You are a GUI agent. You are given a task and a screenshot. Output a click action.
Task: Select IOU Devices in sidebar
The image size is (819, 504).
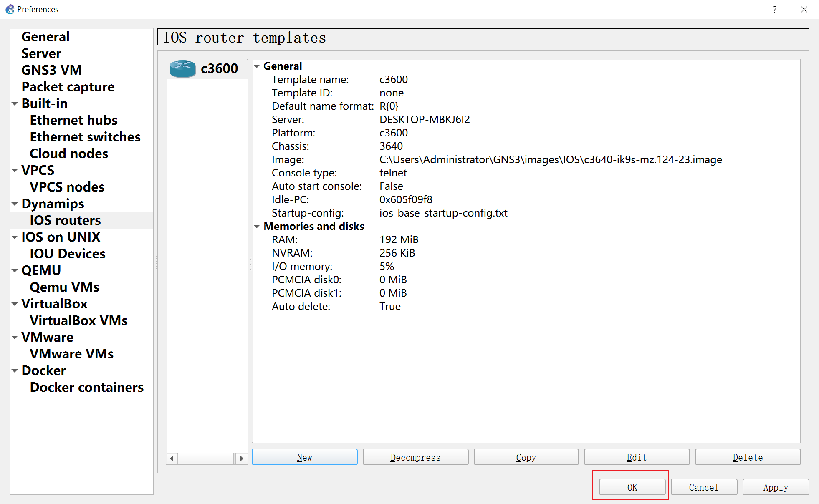pyautogui.click(x=67, y=254)
